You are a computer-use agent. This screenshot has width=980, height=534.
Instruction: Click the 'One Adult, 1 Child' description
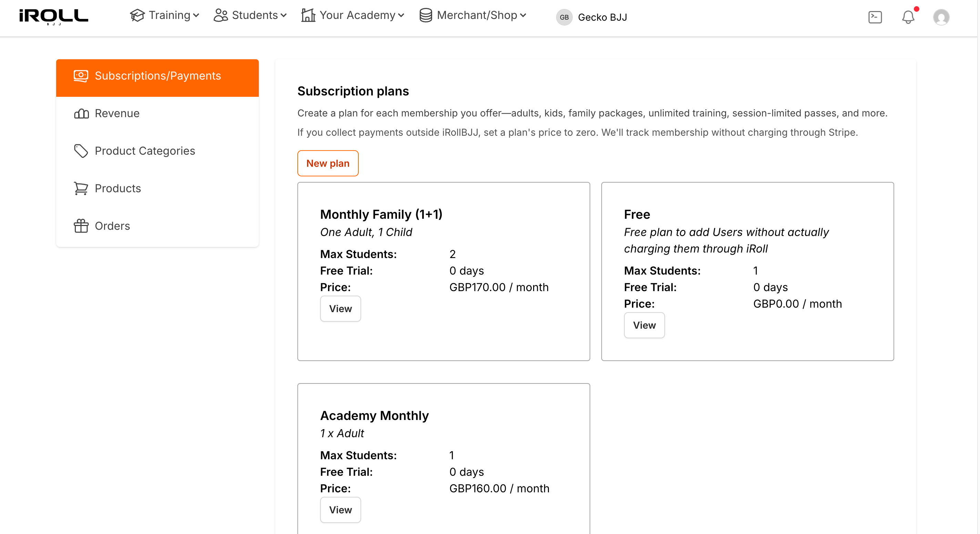tap(366, 232)
